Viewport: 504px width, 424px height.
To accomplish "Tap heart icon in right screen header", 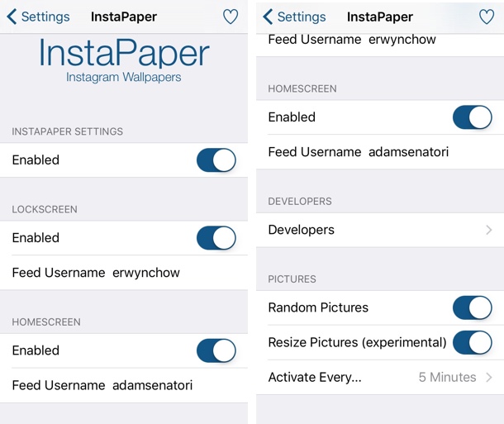I will point(487,17).
